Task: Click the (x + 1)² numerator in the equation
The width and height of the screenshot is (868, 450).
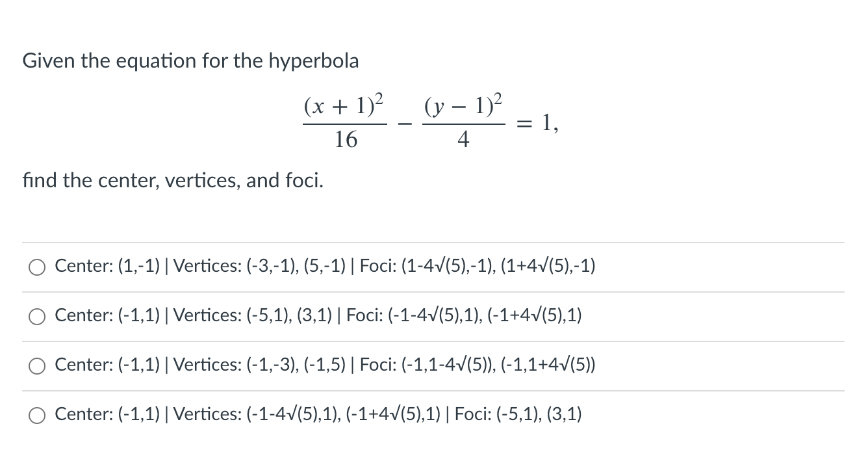Action: [344, 105]
